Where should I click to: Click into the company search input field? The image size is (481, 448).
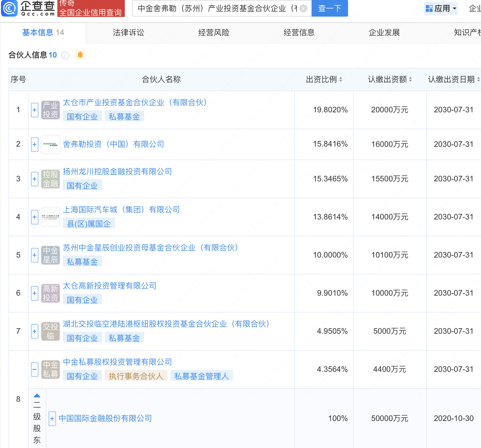pyautogui.click(x=215, y=8)
